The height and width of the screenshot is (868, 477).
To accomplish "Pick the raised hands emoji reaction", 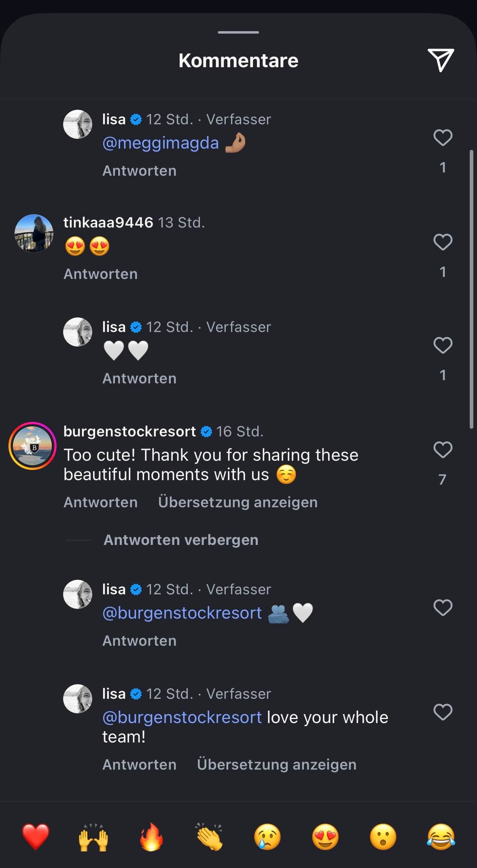I will click(x=93, y=836).
